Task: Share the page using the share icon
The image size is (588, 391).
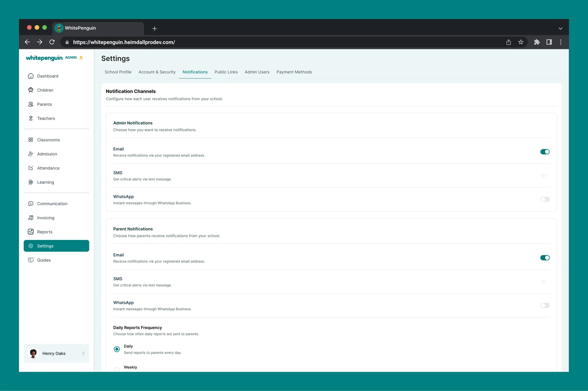Action: [x=509, y=42]
